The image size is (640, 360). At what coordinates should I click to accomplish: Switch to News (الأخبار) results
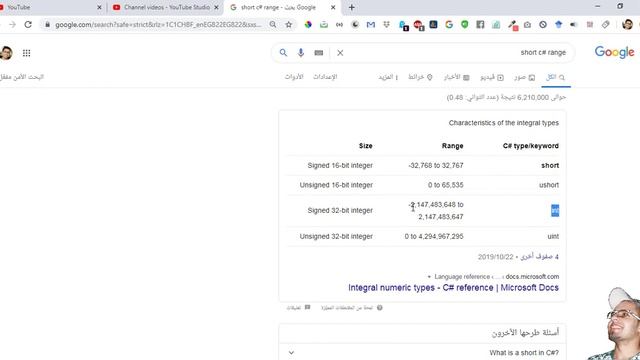(457, 77)
